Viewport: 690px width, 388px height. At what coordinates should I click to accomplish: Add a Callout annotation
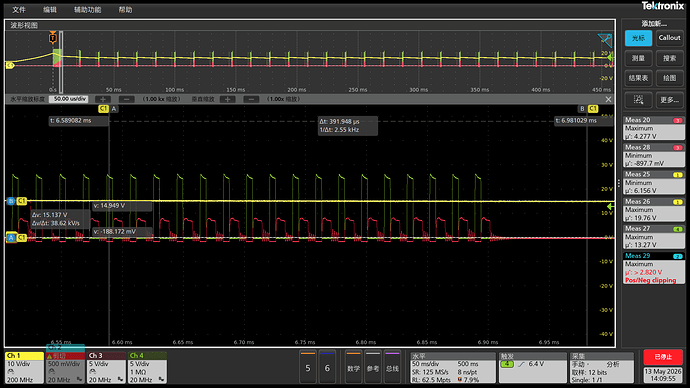669,38
